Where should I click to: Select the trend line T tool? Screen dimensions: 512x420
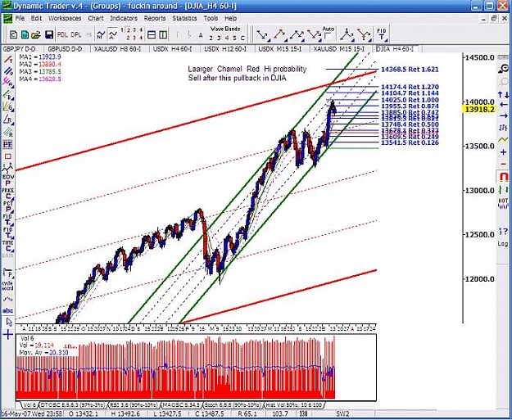8,60
